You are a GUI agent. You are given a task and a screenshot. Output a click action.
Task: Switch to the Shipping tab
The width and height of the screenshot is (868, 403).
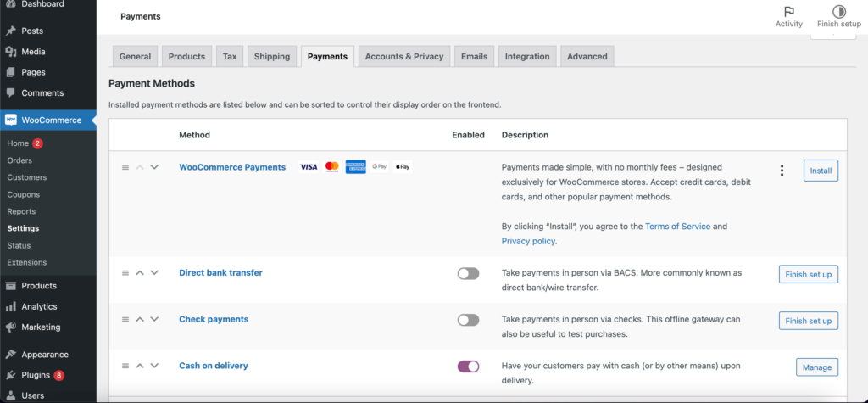pos(272,57)
